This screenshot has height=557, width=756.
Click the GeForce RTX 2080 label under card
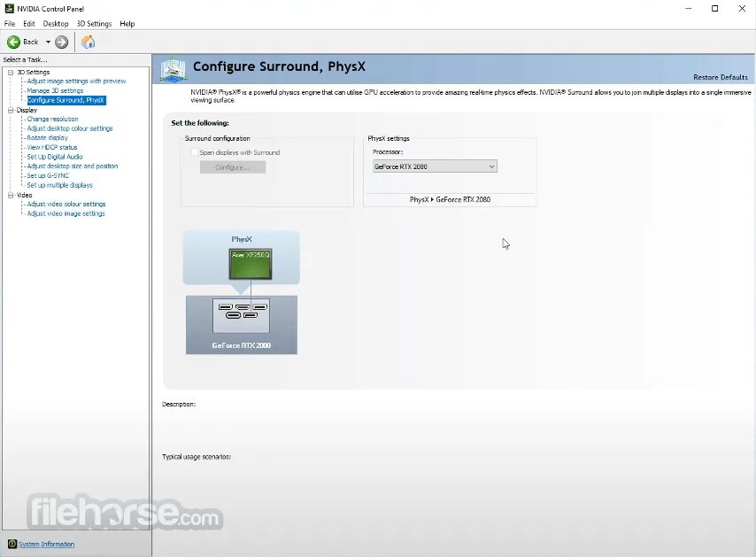[x=241, y=345]
